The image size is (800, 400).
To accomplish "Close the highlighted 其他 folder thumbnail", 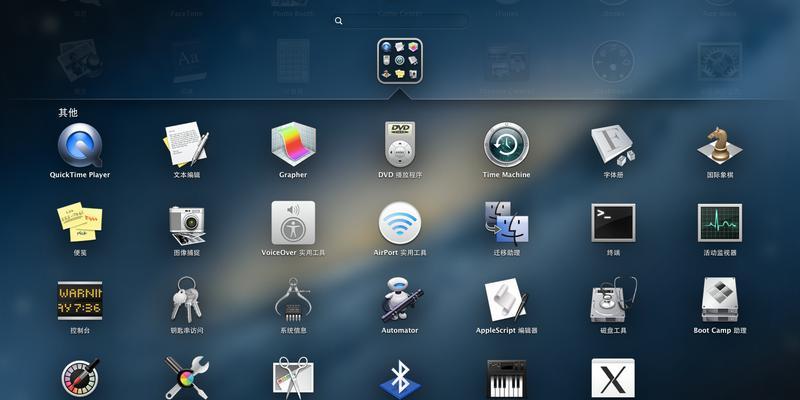I will (400, 61).
